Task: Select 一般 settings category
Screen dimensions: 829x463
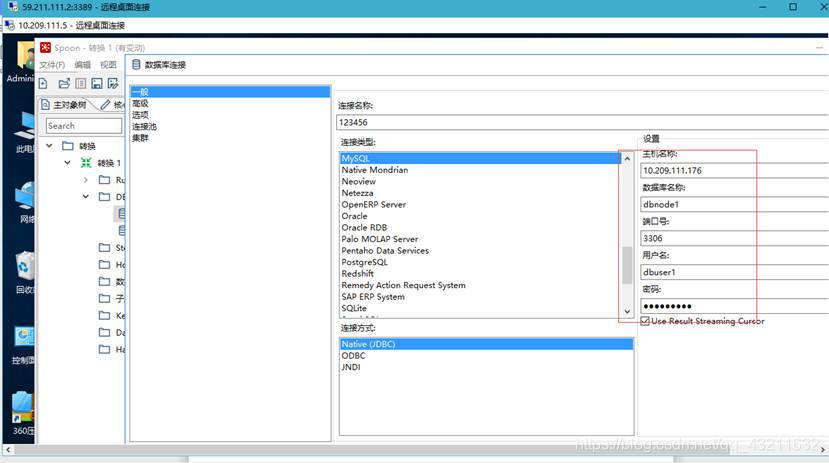Action: 231,91
